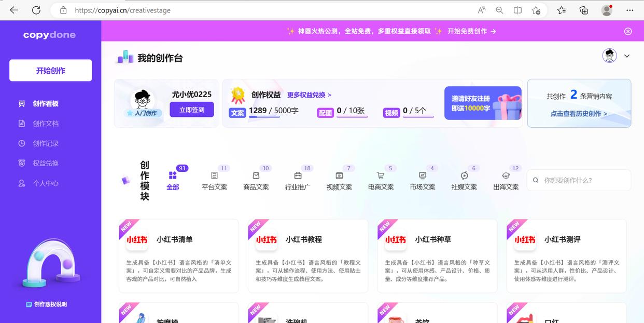Select the 视频文案 category icon

(339, 177)
